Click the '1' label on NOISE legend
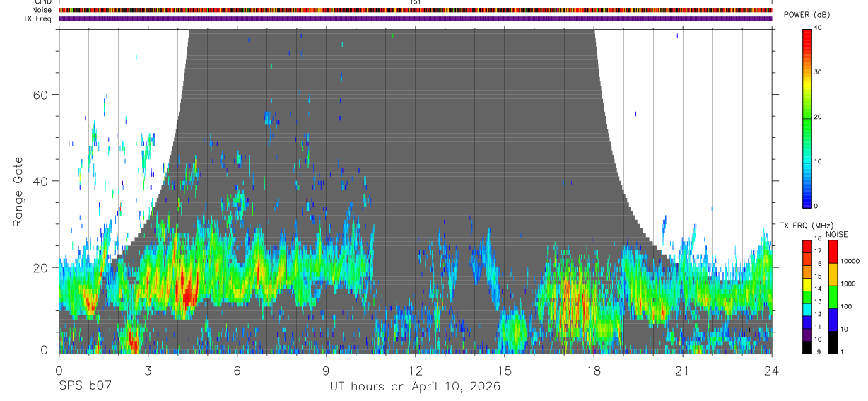The image size is (868, 401). (x=843, y=351)
